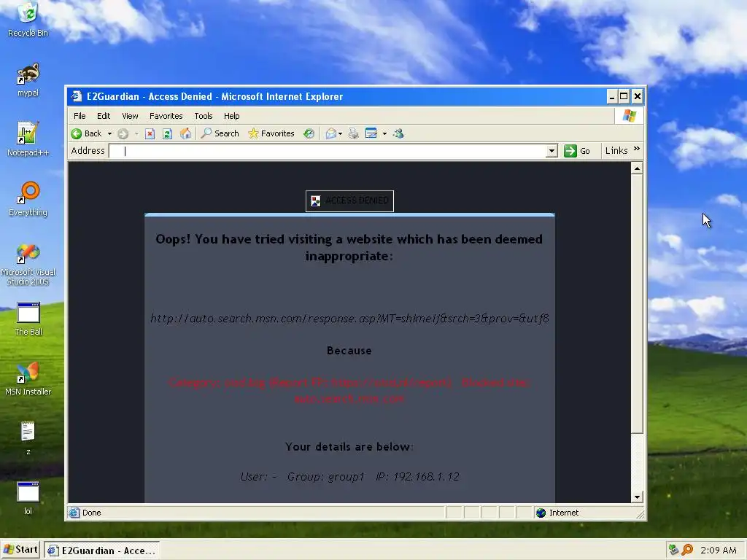Screen dimensions: 747x560
Task: Open the Favorites menu
Action: [x=166, y=116]
